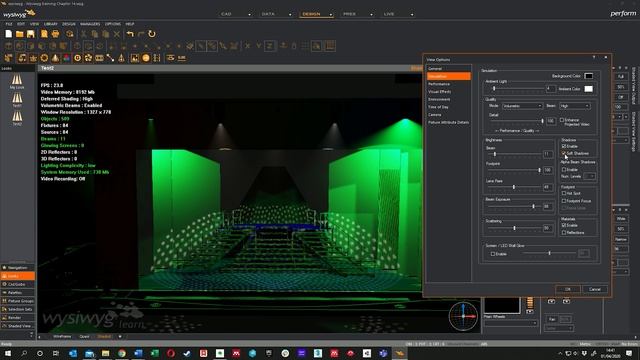640x360 pixels.
Task: Click the Print icon in toolbar
Action: (56, 34)
